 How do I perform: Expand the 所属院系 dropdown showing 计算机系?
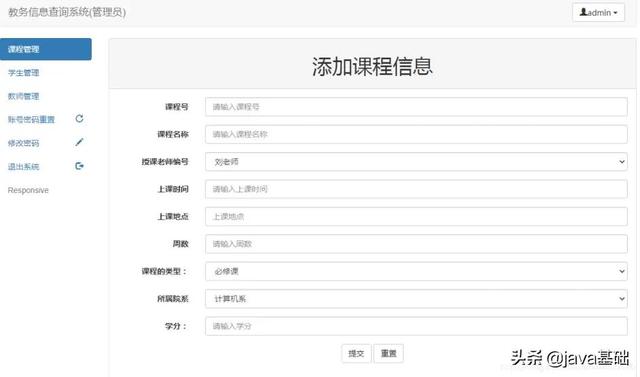click(416, 299)
